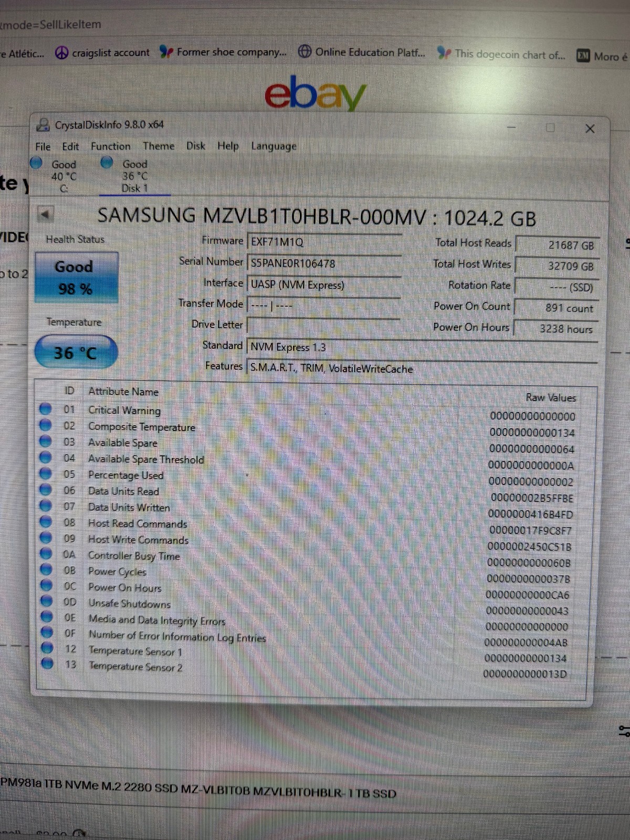This screenshot has height=840, width=630.
Task: Click the ID column header
Action: click(x=69, y=391)
